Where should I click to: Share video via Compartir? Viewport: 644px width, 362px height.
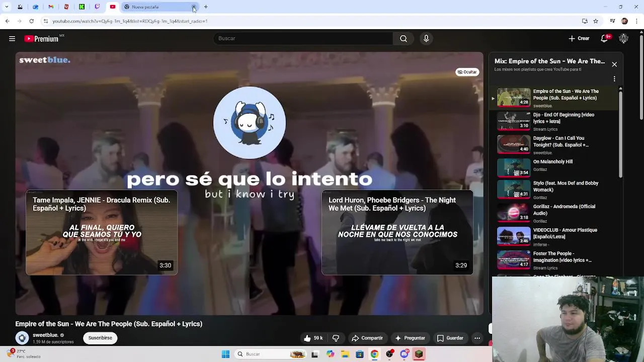coord(367,338)
